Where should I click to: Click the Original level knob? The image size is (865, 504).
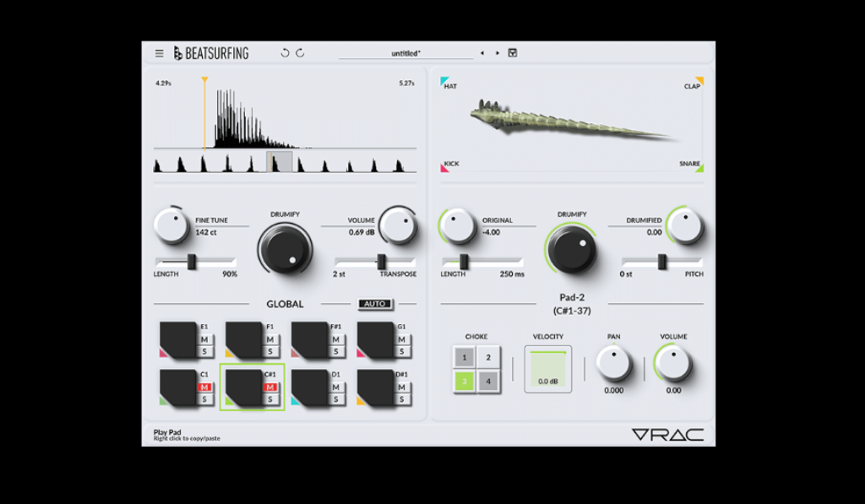click(457, 226)
